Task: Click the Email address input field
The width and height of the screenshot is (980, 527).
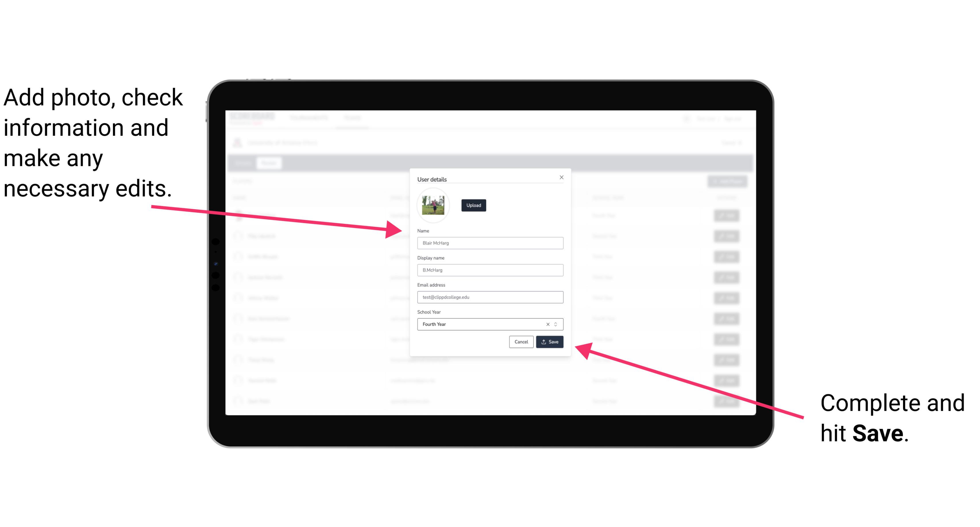Action: pos(490,297)
